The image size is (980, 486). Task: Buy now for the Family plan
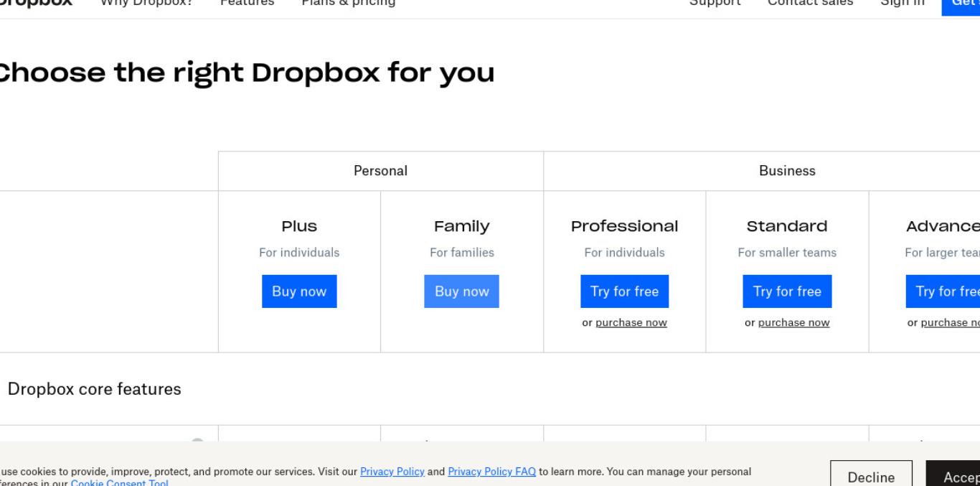461,291
